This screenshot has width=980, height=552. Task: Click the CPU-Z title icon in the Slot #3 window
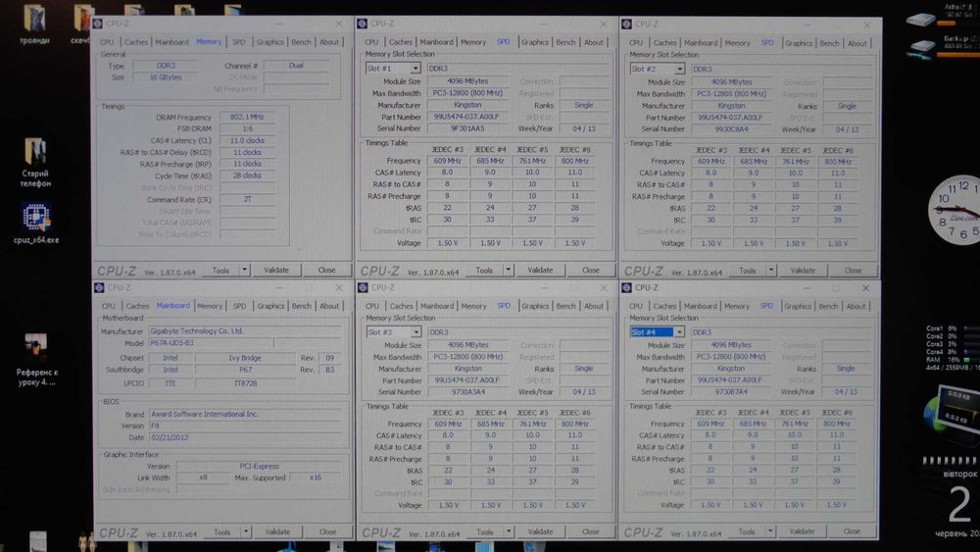(363, 287)
